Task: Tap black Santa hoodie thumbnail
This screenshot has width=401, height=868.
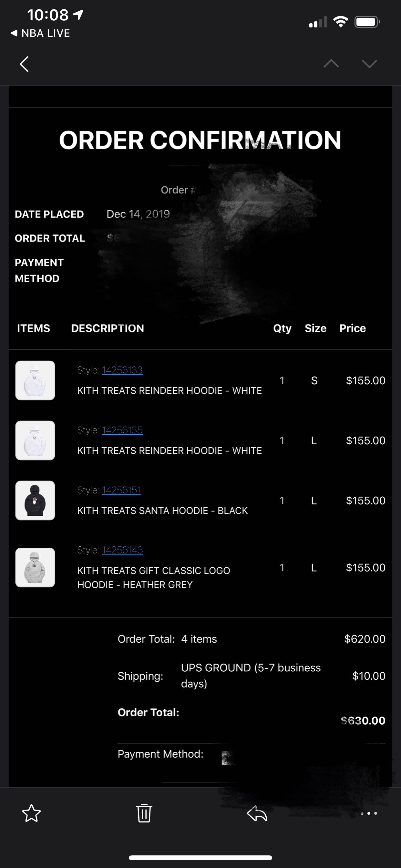Action: pyautogui.click(x=35, y=501)
